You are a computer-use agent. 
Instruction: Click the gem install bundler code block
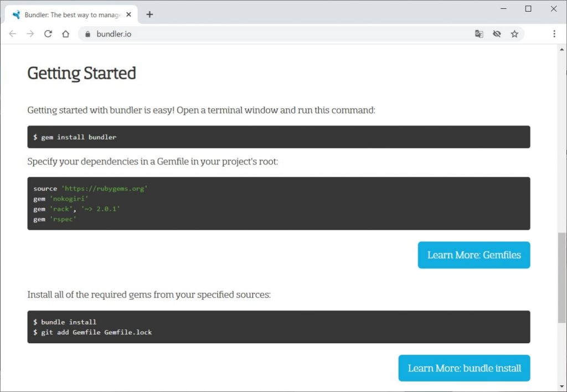[279, 137]
